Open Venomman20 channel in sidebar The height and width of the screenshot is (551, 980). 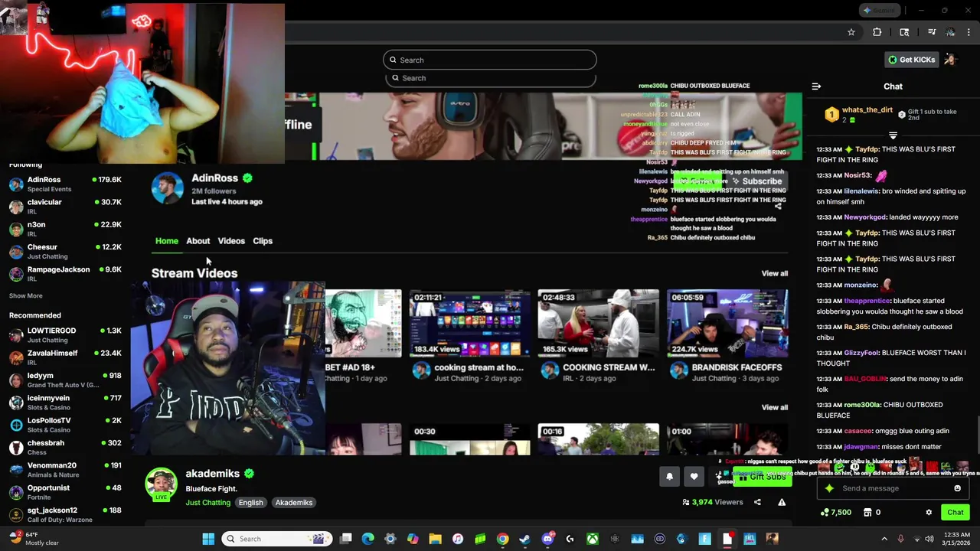point(65,470)
